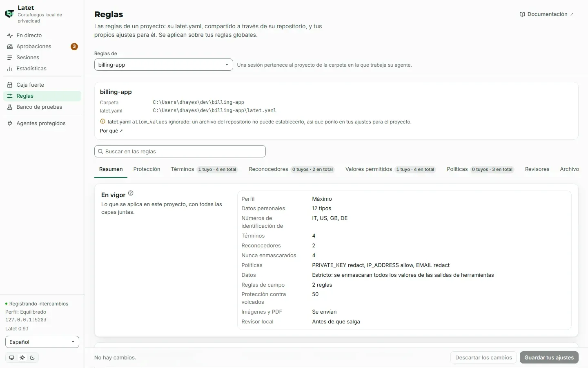
Task: Click the Por qué link
Action: tap(111, 131)
